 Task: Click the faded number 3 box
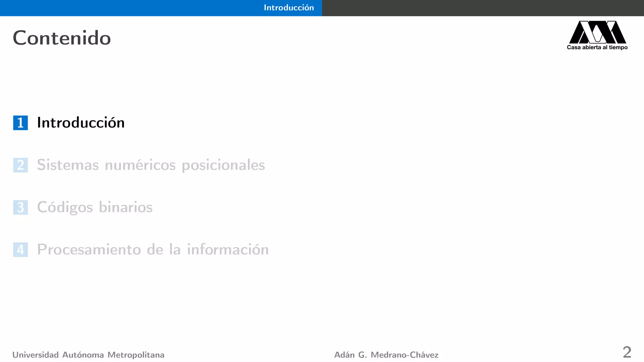[20, 207]
